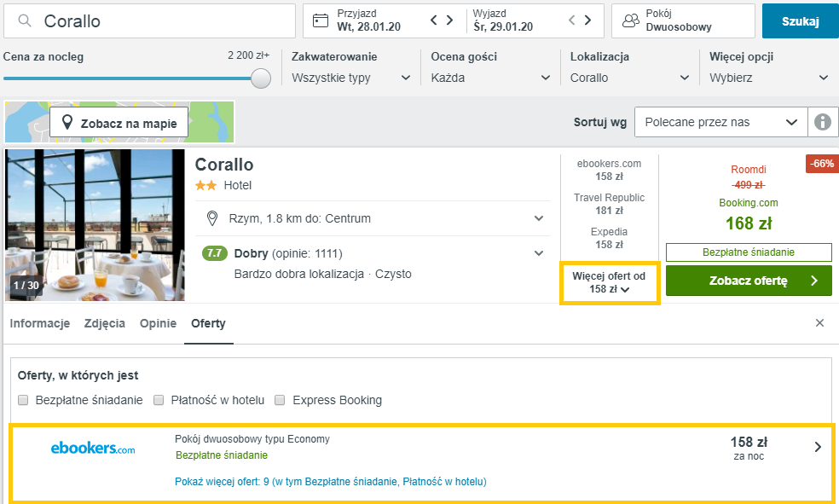Open the Opinie tab
The image size is (839, 504).
pos(158,323)
